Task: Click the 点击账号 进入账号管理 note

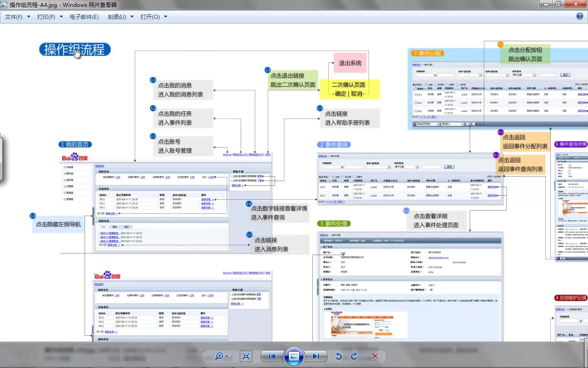Action: (184, 146)
